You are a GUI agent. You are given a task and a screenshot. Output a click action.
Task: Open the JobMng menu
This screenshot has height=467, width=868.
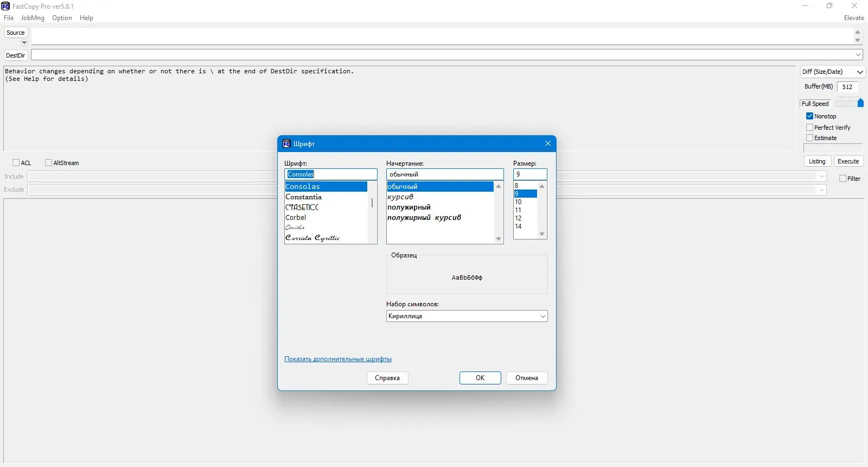[x=33, y=18]
